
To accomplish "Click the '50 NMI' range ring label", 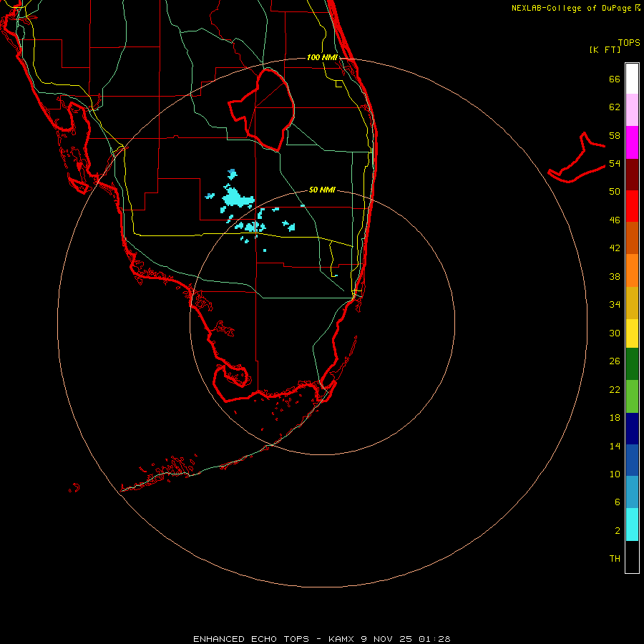I will 322,190.
